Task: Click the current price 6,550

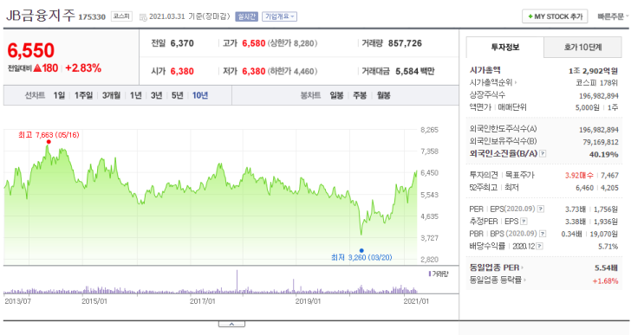Action: [31, 50]
